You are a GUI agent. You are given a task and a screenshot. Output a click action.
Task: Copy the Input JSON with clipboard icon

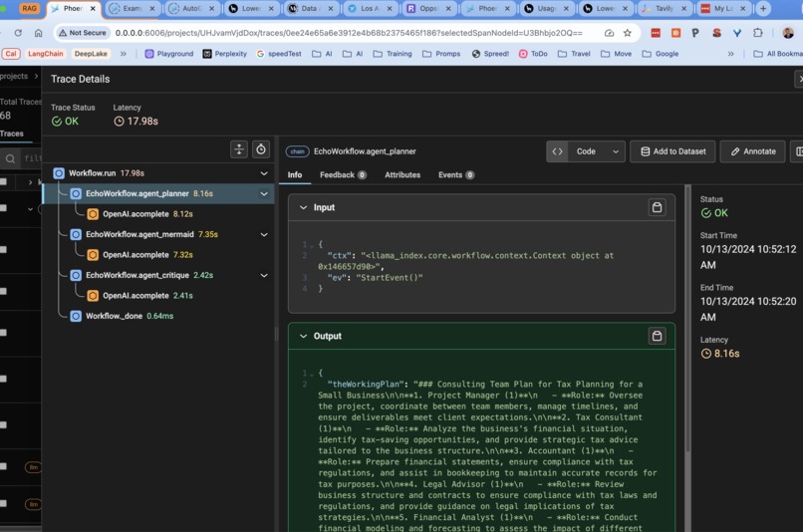658,207
